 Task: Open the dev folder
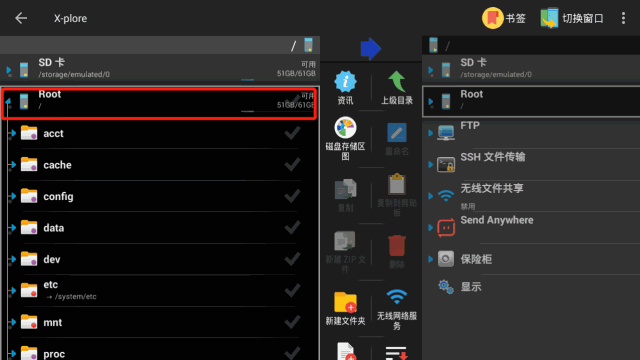point(160,259)
